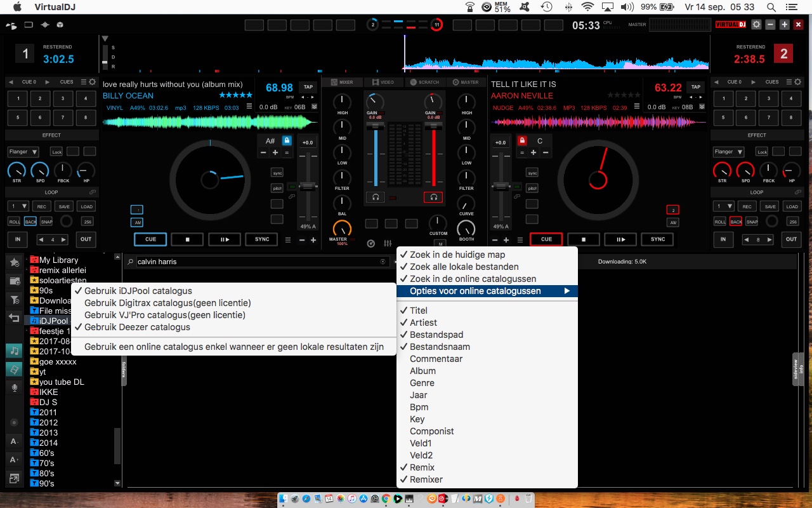Click deck 1 TAP tempo button

click(308, 87)
